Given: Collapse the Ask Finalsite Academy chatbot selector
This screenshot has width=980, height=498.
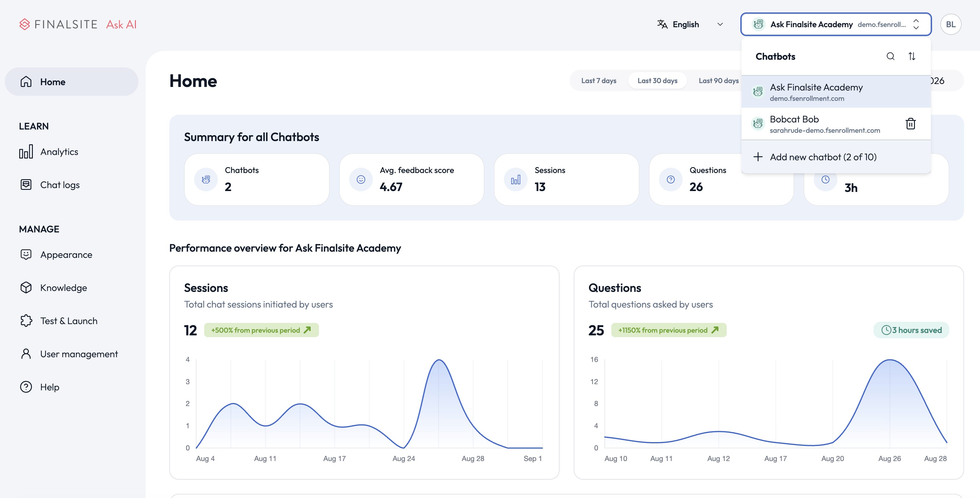Looking at the screenshot, I should point(836,24).
